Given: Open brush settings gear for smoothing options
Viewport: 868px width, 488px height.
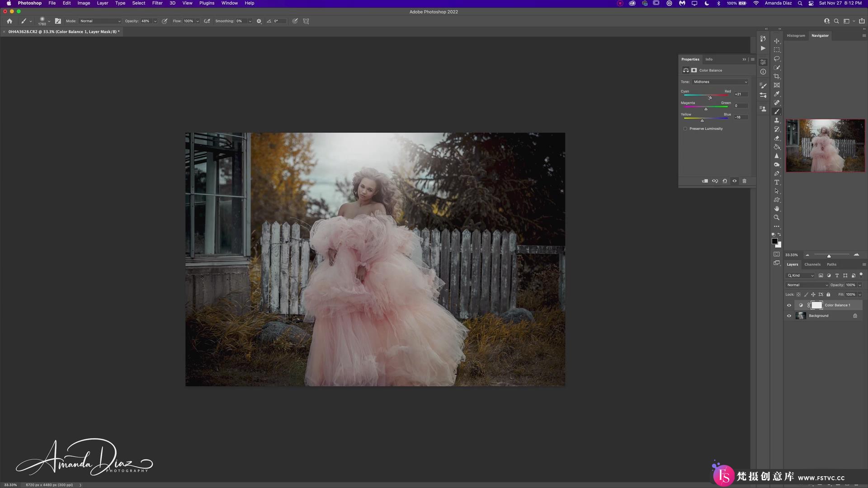Looking at the screenshot, I should tap(259, 21).
